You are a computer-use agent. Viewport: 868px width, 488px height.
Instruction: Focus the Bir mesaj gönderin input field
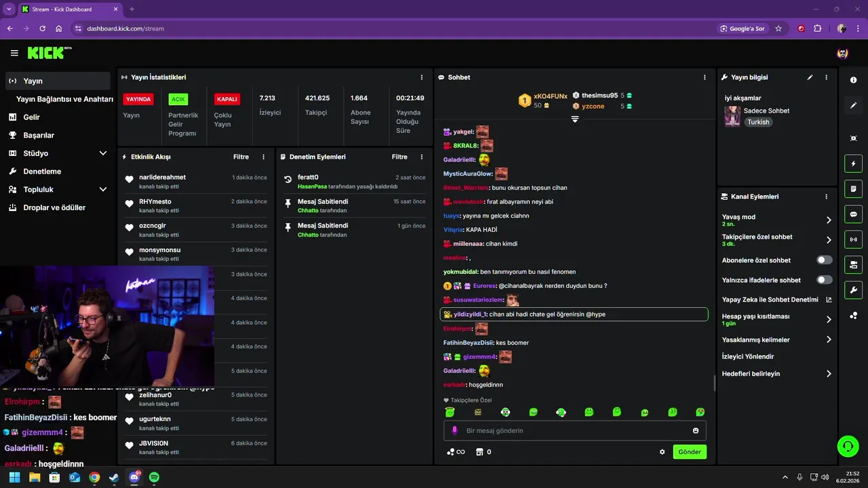click(575, 430)
